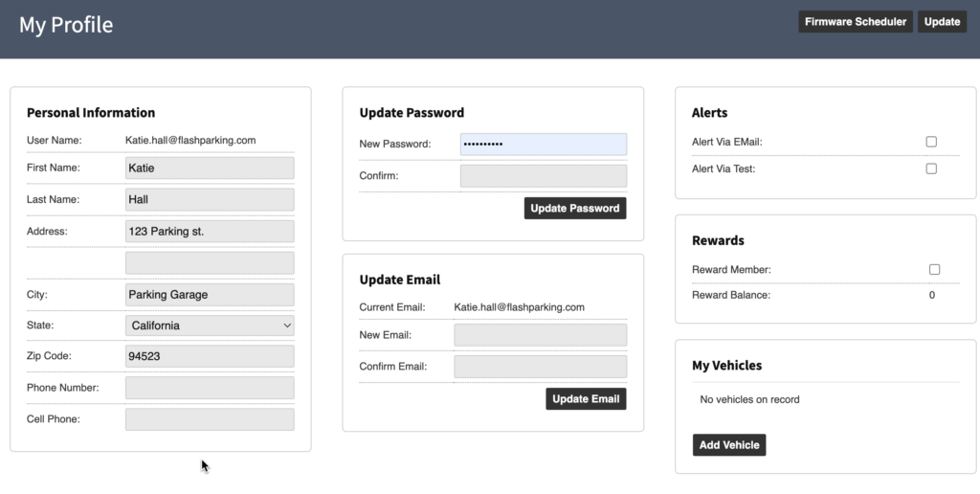The height and width of the screenshot is (494, 980).
Task: Submit with the Update Email button
Action: [586, 399]
